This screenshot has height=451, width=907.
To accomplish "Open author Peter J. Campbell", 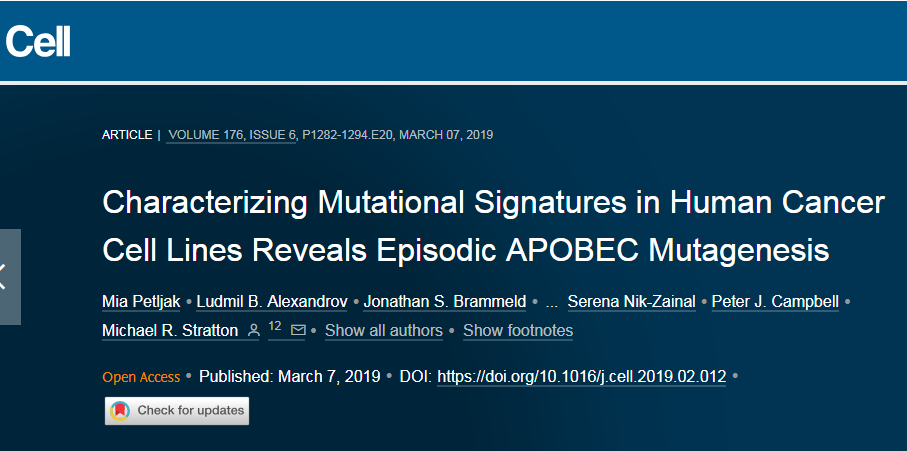I will point(775,302).
